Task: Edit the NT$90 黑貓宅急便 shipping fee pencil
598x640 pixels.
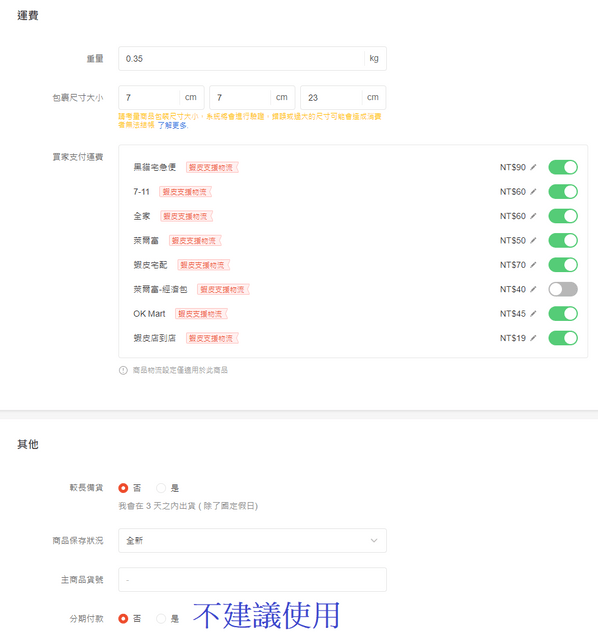Action: pyautogui.click(x=533, y=167)
